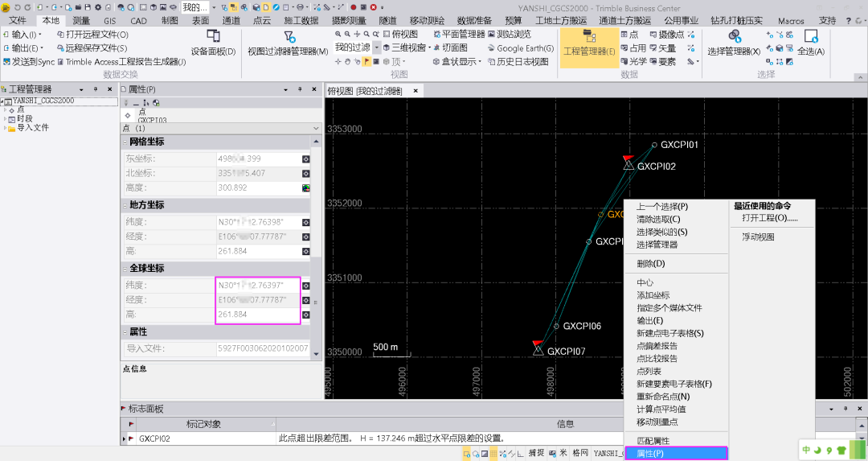Screen dimensions: 868x461
Task: Expand the 点 node in project tree
Action: coord(5,109)
